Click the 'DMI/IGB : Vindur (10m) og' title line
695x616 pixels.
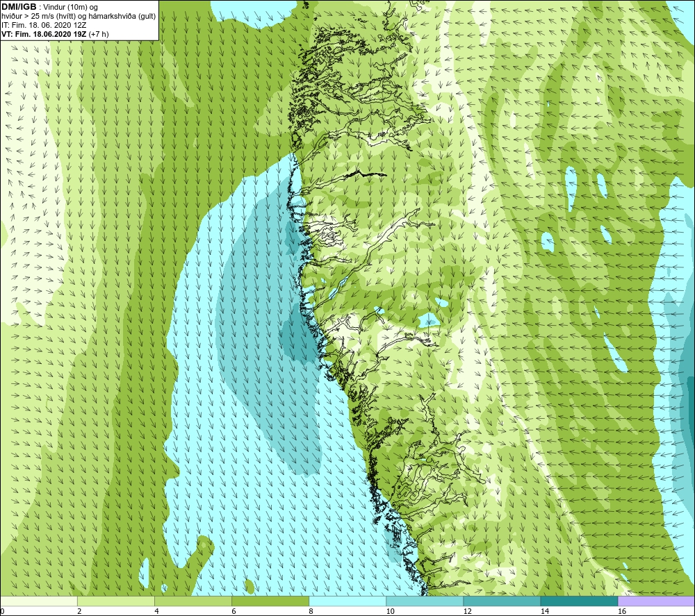(x=50, y=7)
